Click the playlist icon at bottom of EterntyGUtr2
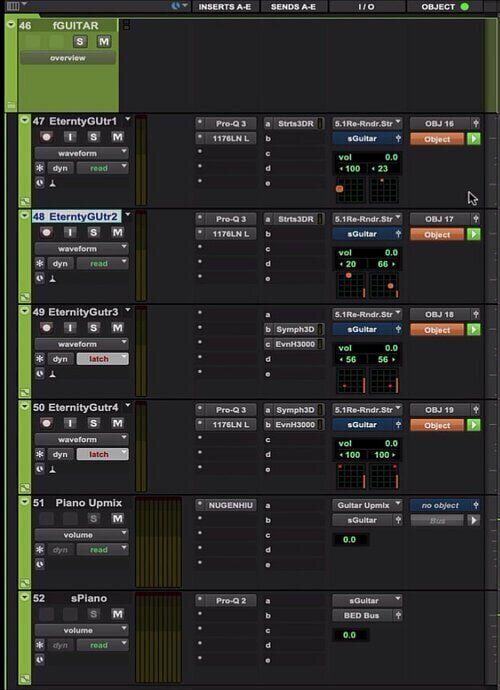500x690 pixels. (25, 297)
